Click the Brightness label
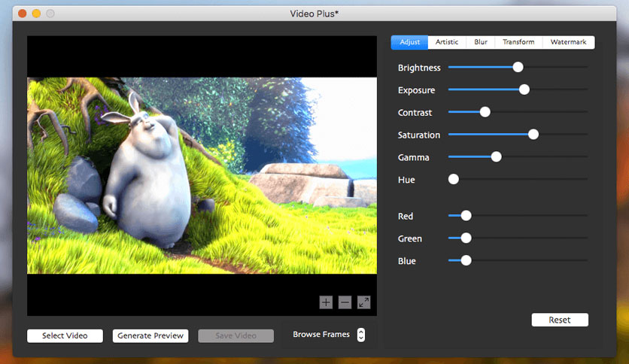629x364 pixels. (419, 68)
